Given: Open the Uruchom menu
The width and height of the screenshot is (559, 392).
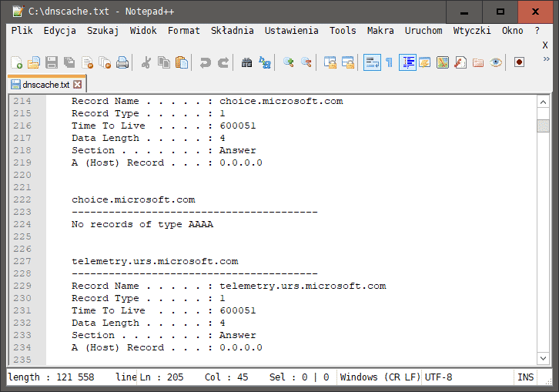Looking at the screenshot, I should (x=423, y=31).
